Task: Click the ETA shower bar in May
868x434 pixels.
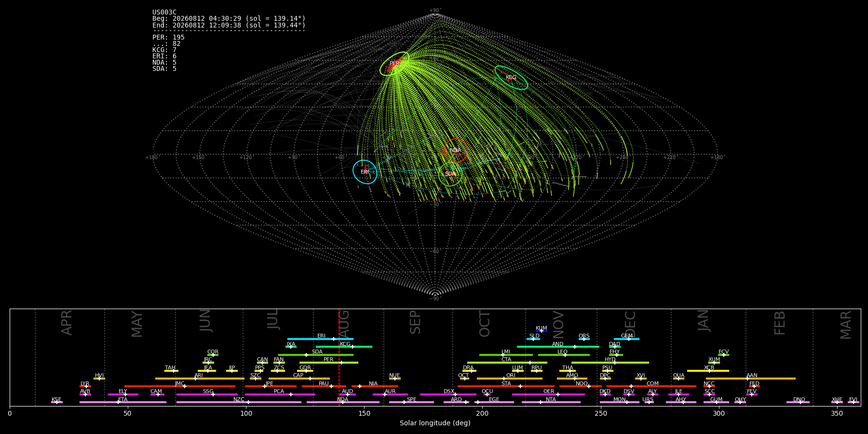Action: tap(123, 402)
